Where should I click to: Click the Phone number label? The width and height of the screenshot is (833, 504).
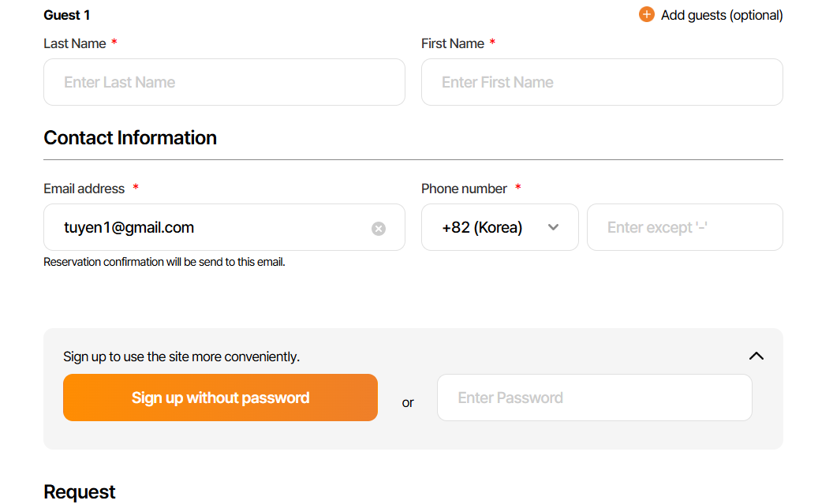[x=464, y=189]
